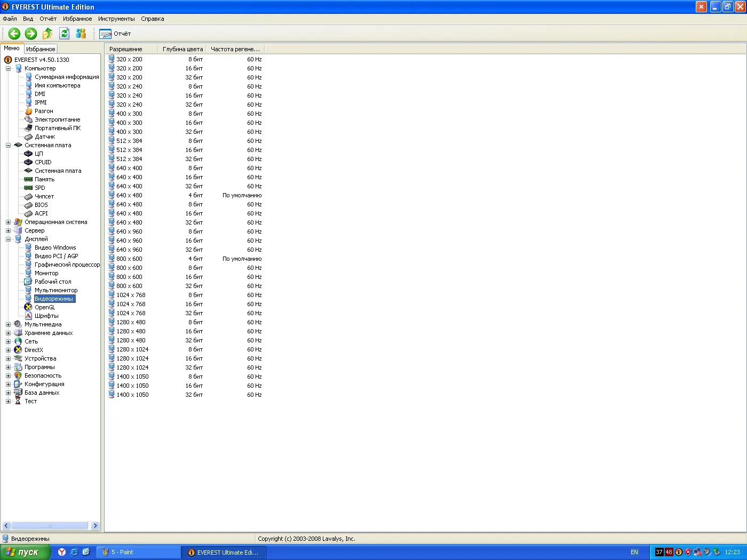
Task: Select the Шрифты fonts tree item
Action: (46, 316)
